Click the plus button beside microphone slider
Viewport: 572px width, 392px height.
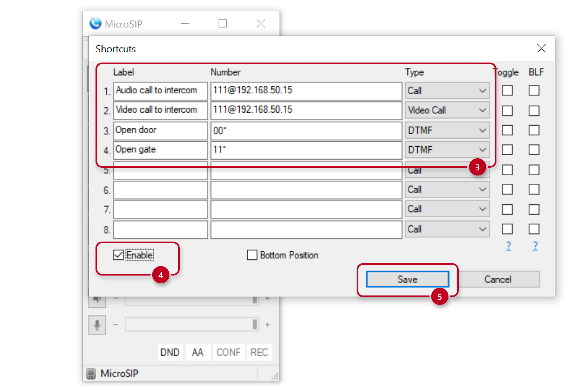(x=268, y=325)
